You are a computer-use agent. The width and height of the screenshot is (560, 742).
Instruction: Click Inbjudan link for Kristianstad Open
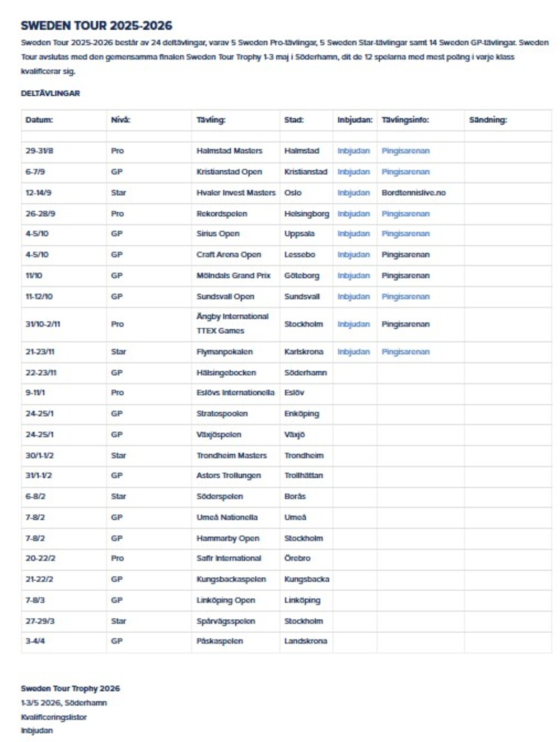point(353,172)
